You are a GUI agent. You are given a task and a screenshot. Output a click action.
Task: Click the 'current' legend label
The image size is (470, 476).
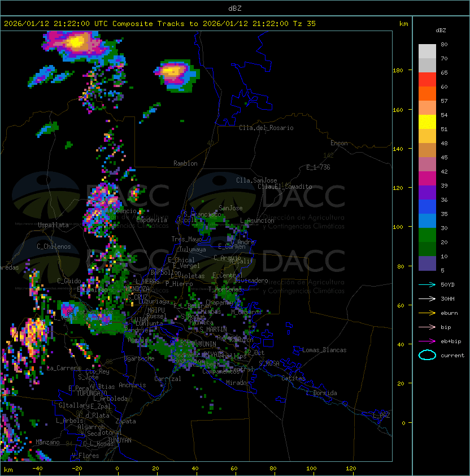click(x=452, y=356)
